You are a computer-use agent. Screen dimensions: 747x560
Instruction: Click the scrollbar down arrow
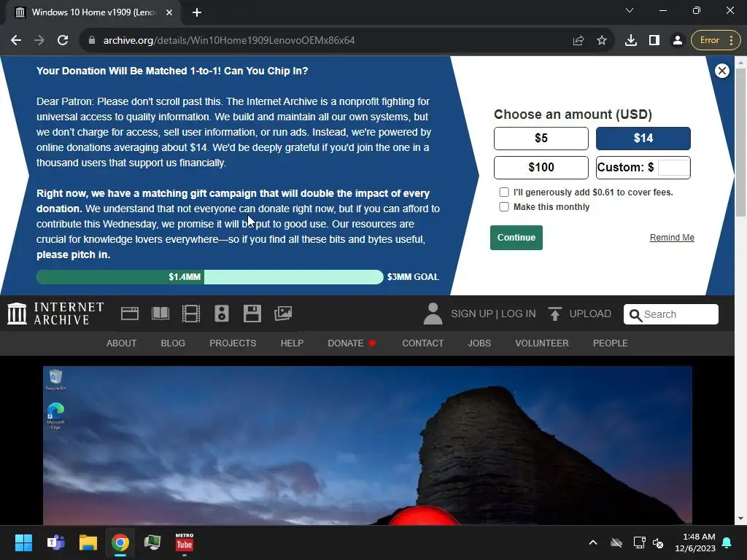pyautogui.click(x=740, y=518)
